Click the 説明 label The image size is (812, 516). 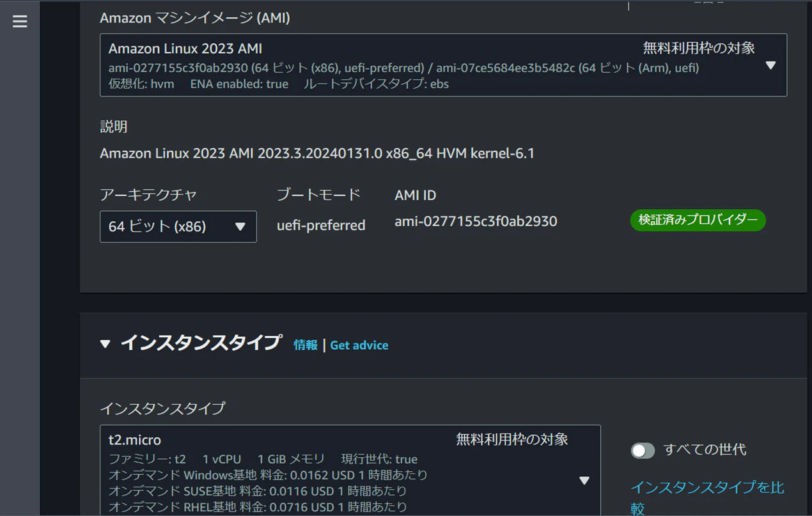point(114,127)
